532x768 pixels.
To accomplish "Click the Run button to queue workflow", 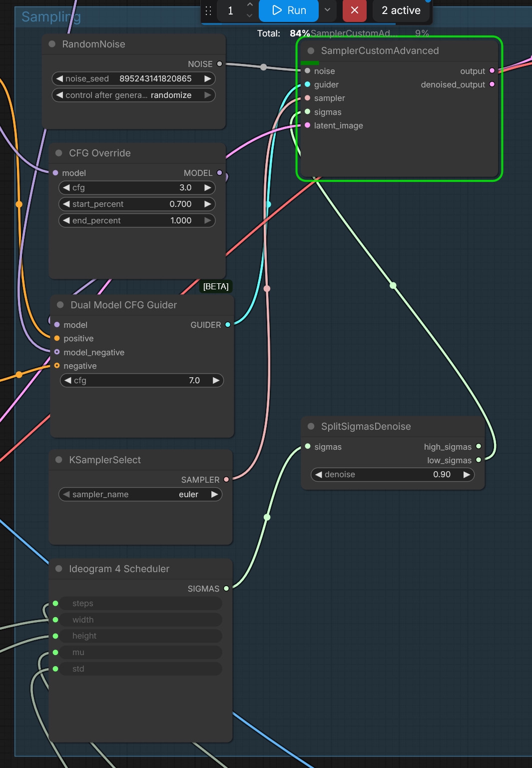I will 289,10.
